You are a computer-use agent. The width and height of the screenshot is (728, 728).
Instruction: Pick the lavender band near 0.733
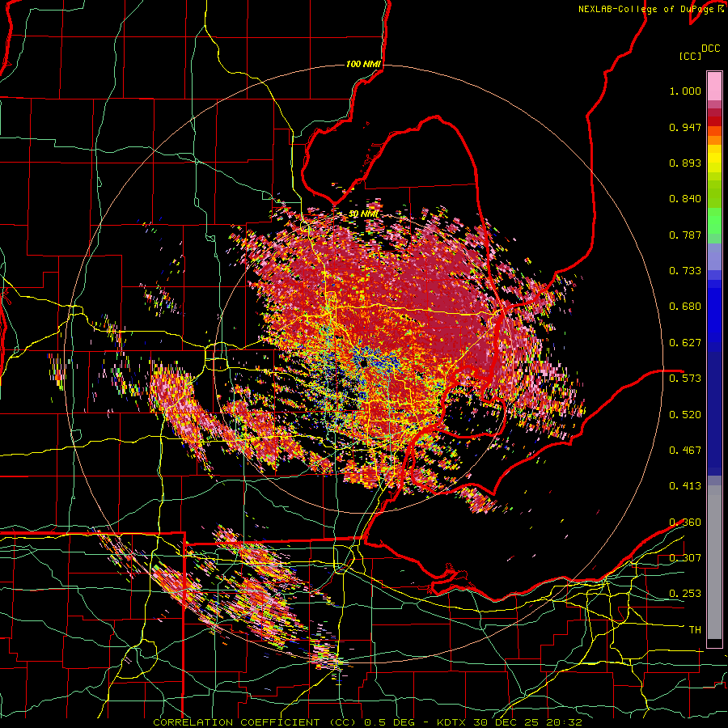click(714, 258)
